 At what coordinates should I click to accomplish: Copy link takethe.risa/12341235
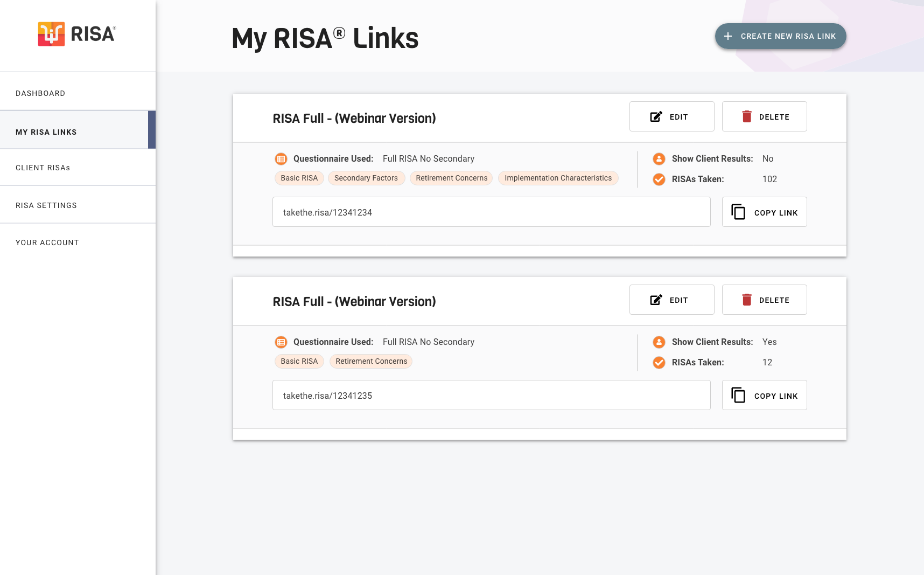click(x=764, y=395)
